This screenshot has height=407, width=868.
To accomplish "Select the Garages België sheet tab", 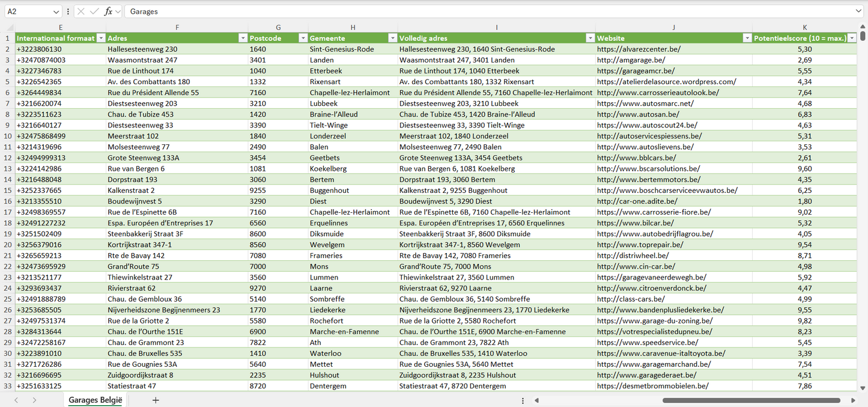I will pos(95,400).
